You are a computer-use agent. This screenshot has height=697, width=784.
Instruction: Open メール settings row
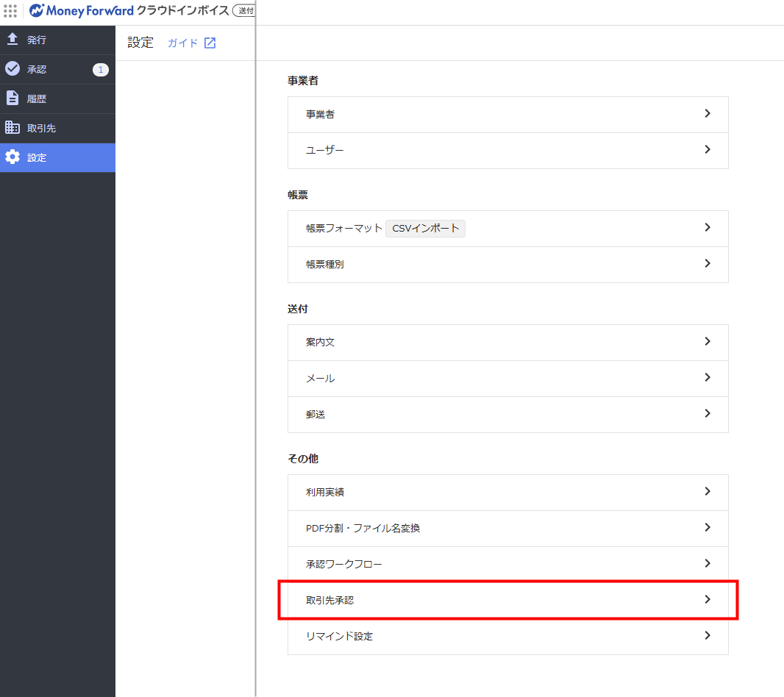pos(321,379)
